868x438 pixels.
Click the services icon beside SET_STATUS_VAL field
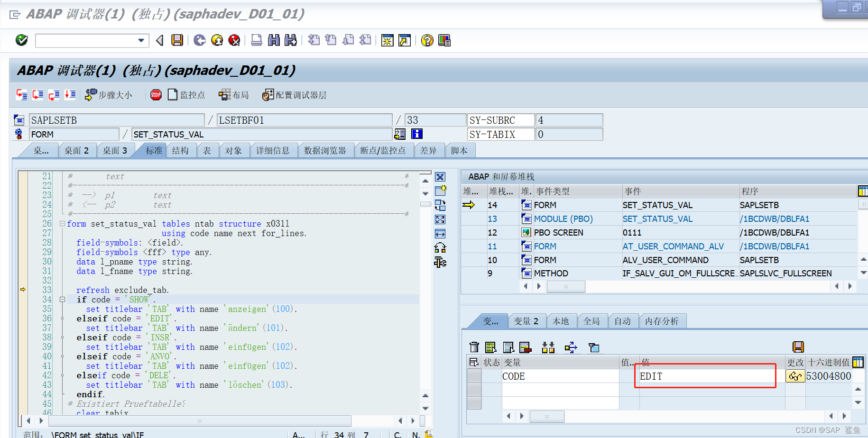tap(400, 134)
